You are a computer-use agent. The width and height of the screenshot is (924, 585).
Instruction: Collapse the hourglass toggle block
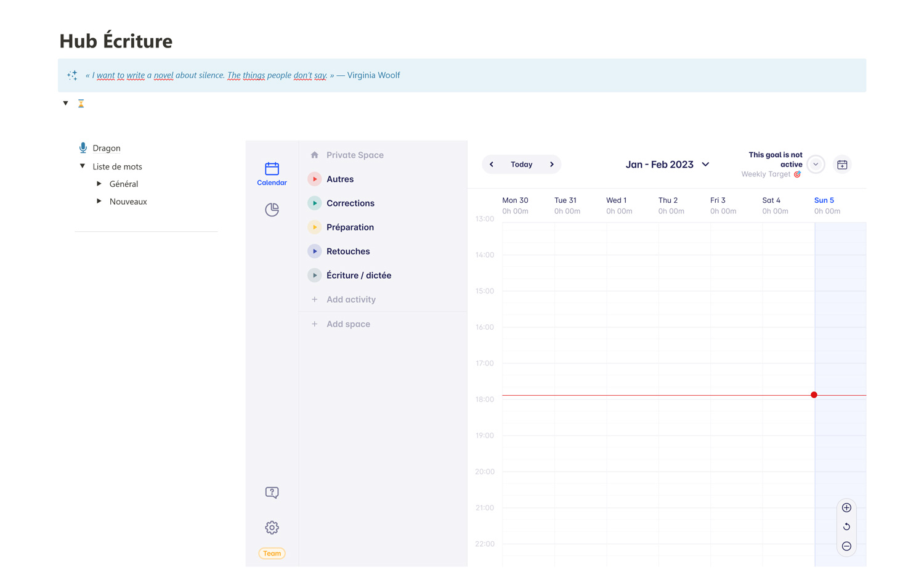point(65,104)
